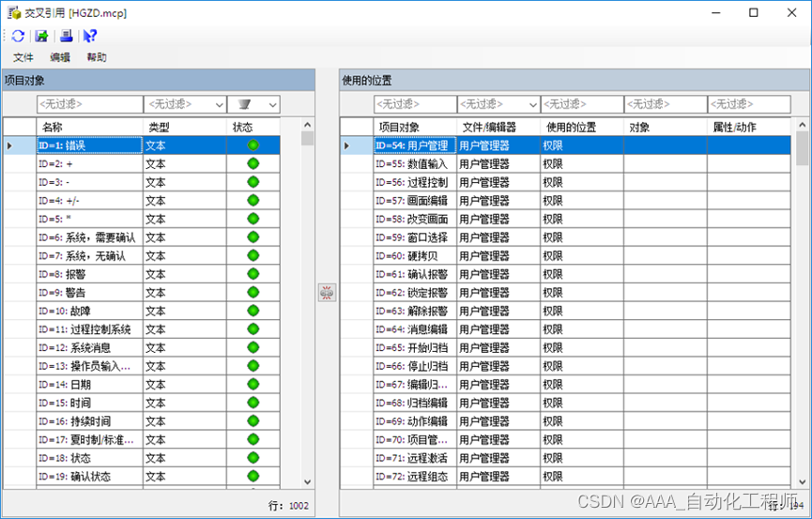Click the green status dot for ID=19 确认状态
The height and width of the screenshot is (519, 812).
tap(253, 476)
